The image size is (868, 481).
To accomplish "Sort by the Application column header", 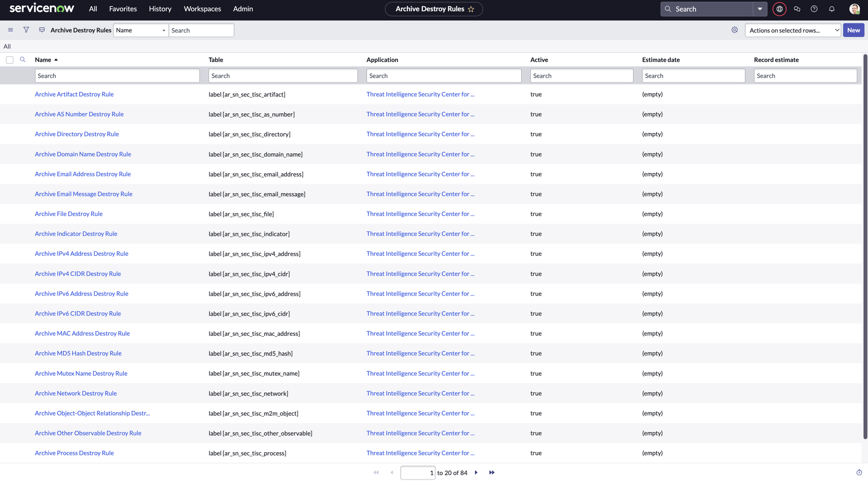I will coord(382,60).
